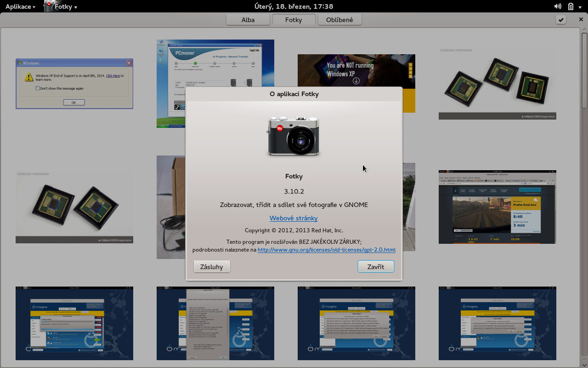Open the clock and calendar at Úterý 17:38

294,6
